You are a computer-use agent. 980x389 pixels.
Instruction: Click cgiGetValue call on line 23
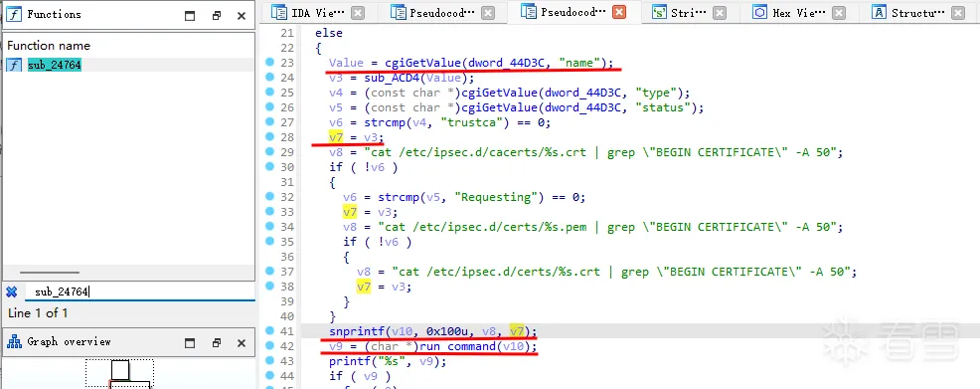423,63
